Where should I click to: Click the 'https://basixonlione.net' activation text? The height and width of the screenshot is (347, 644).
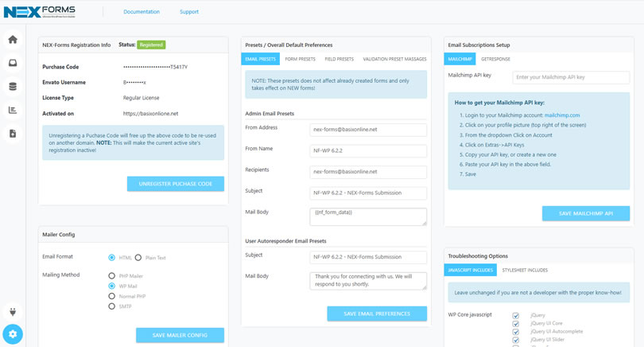tap(151, 114)
